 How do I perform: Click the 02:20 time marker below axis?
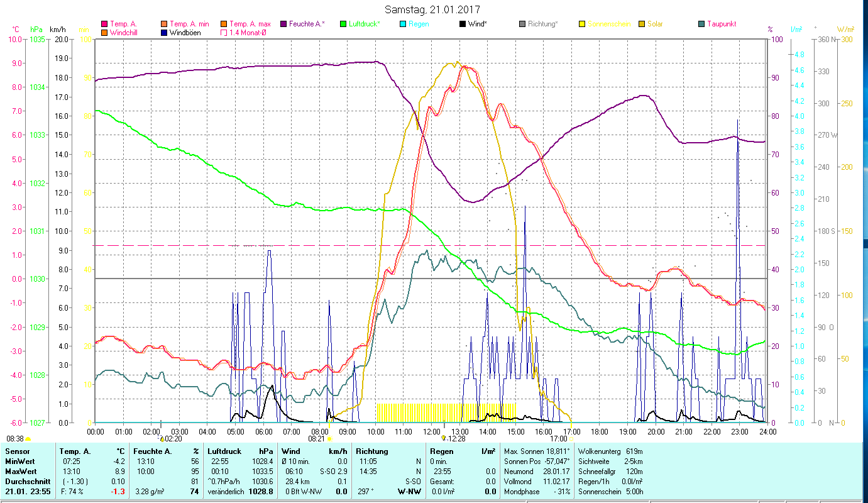(x=170, y=439)
